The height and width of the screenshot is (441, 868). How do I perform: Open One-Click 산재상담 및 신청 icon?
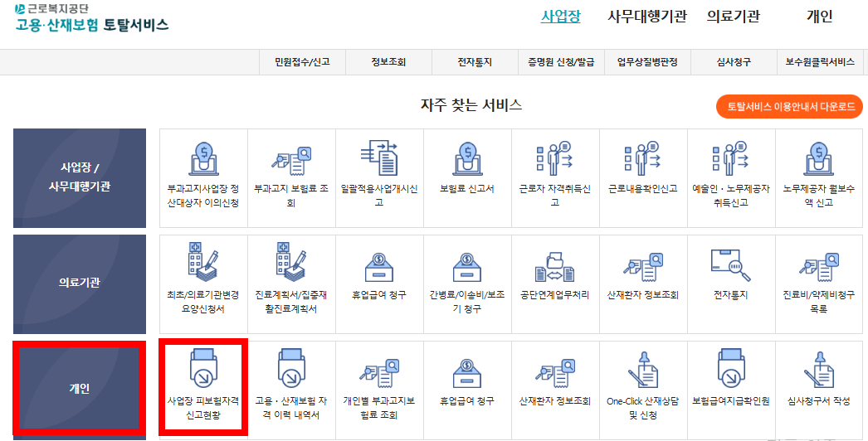click(643, 370)
